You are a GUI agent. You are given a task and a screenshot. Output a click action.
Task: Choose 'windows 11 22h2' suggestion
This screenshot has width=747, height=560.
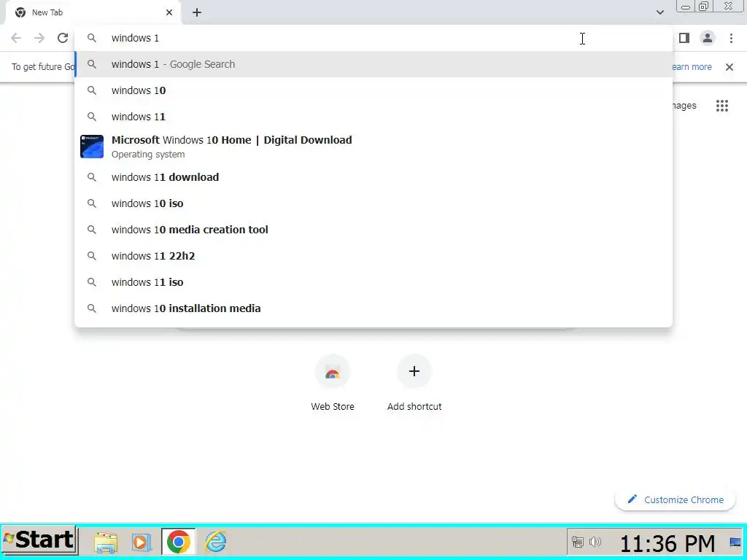pos(373,256)
